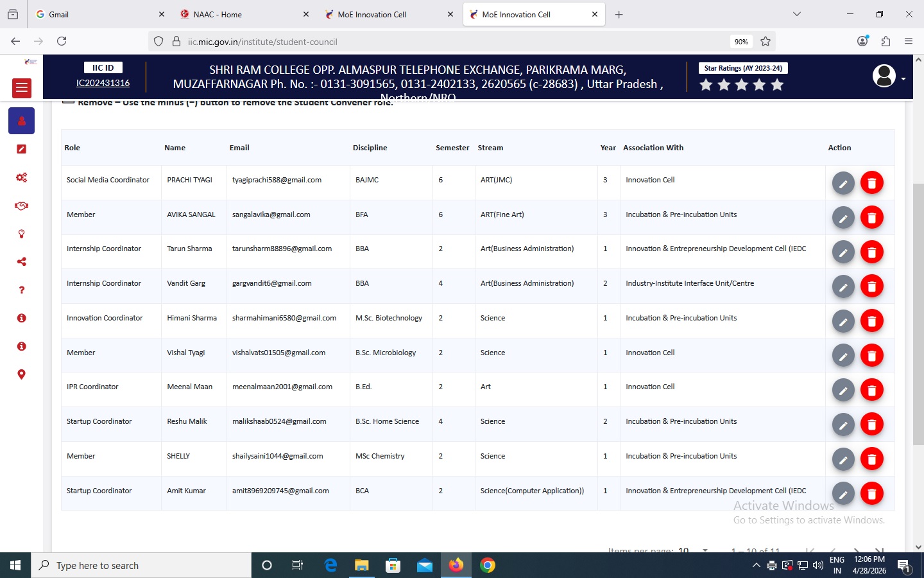Expand the browser tab list chevron
924x578 pixels.
click(797, 14)
